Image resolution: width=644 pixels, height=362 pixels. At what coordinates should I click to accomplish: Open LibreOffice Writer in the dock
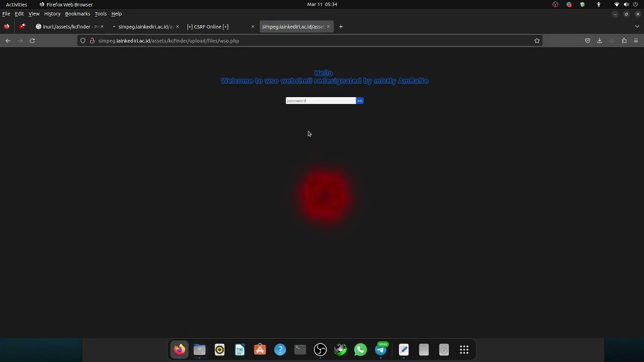pos(239,349)
